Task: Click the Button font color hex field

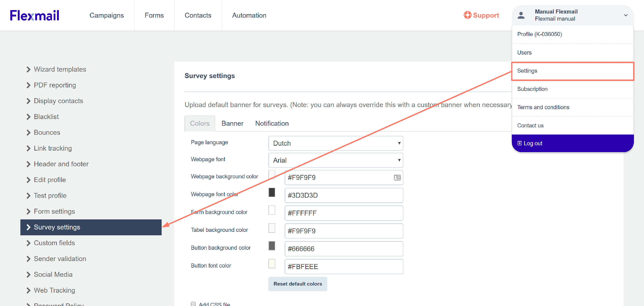Action: [x=343, y=266]
